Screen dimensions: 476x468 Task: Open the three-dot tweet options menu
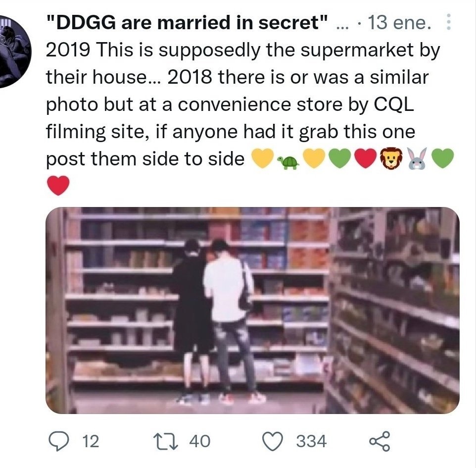pyautogui.click(x=449, y=22)
